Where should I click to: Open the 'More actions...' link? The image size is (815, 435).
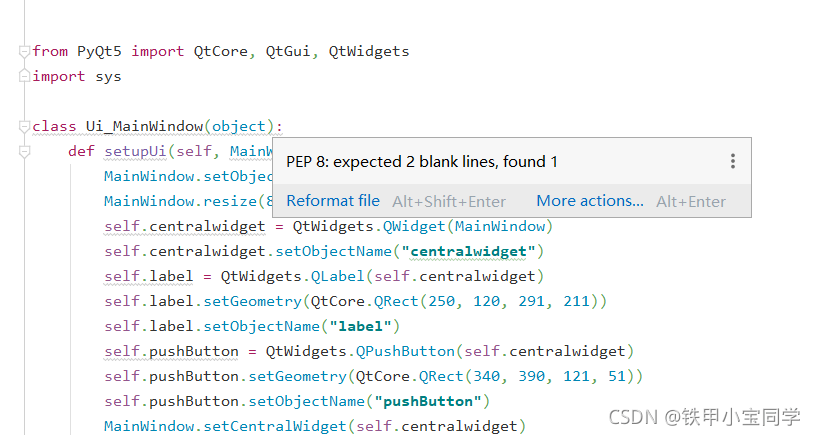click(x=590, y=201)
